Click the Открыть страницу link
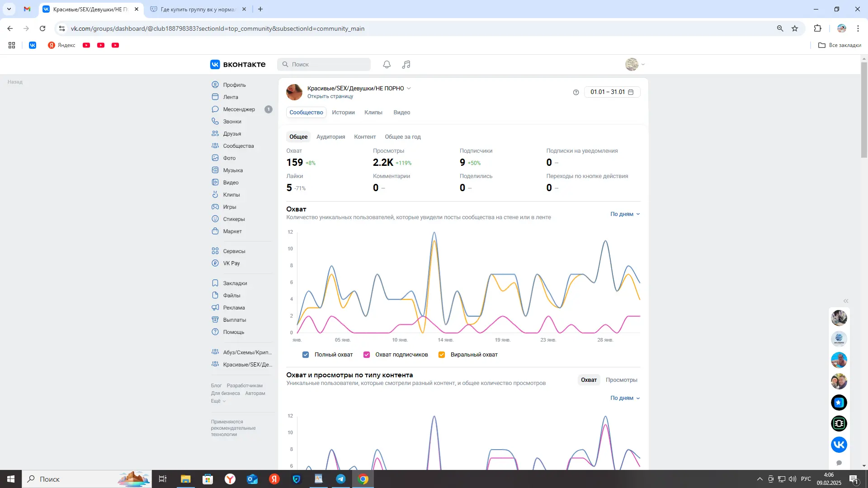The image size is (868, 488). pyautogui.click(x=330, y=96)
